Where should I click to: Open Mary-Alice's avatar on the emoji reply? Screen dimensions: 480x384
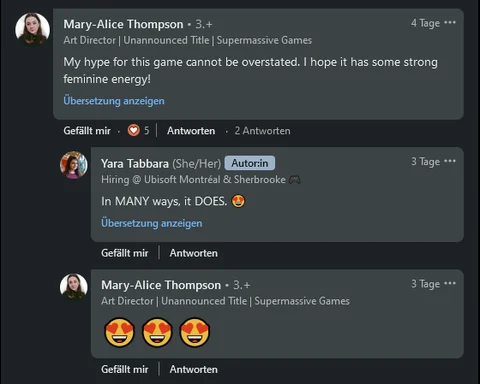(74, 287)
